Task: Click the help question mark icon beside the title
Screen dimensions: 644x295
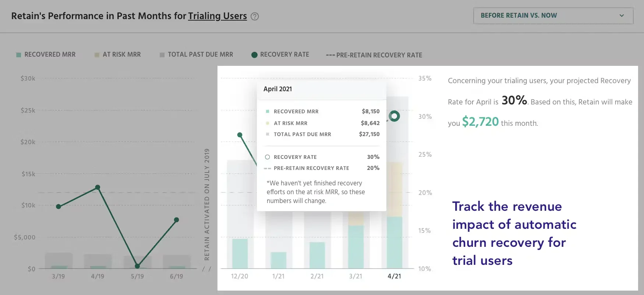Action: pos(255,16)
